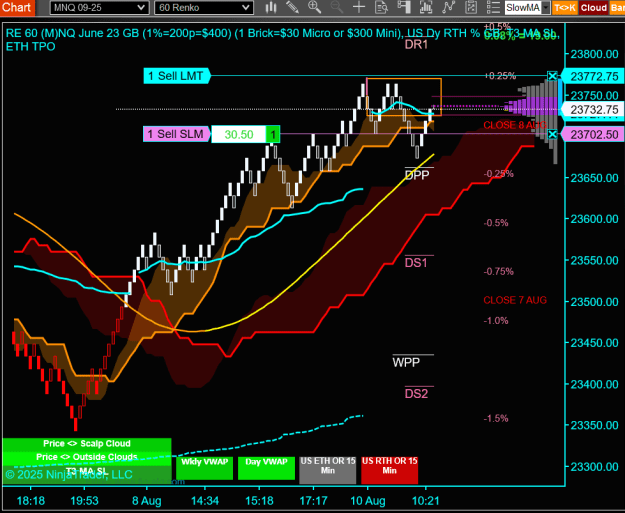Image resolution: width=625 pixels, height=513 pixels.
Task: Open the data box document-search icon
Action: (381, 7)
